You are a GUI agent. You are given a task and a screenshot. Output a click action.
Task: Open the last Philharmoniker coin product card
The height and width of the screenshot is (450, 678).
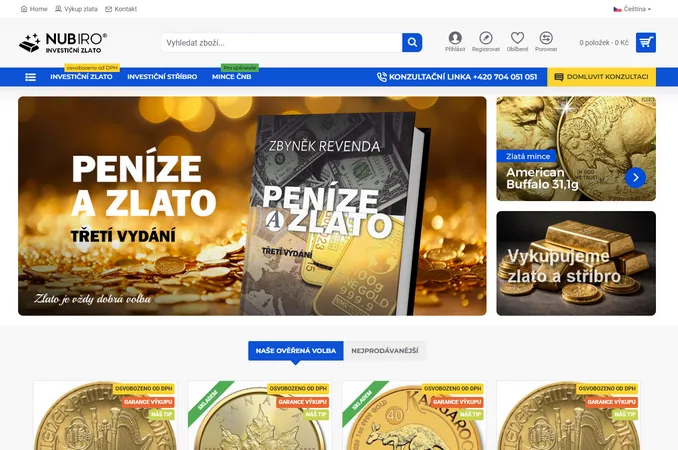click(569, 415)
